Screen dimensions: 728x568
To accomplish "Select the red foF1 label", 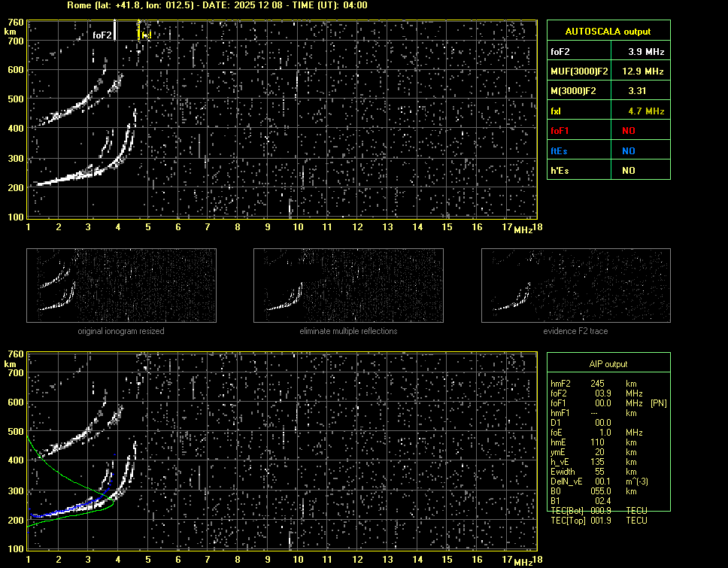I will tap(562, 131).
